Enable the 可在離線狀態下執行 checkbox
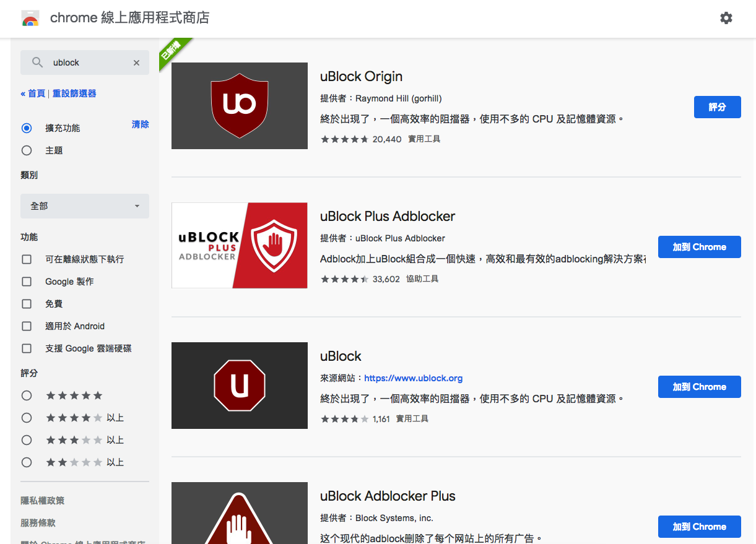 point(27,259)
